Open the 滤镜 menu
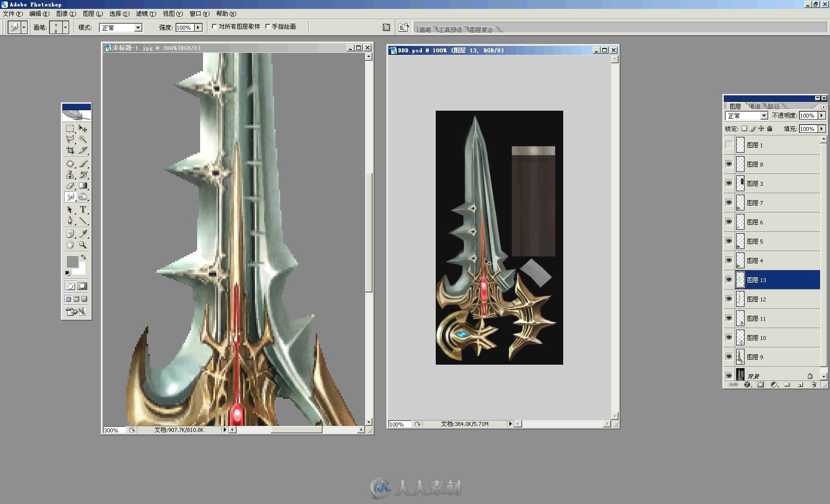Screen dimensions: 830x504 146,14
